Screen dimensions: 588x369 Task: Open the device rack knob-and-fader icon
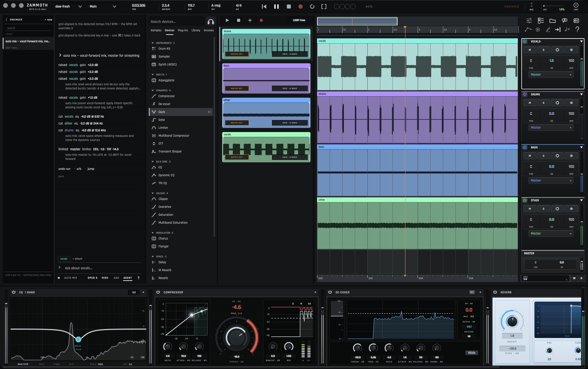(x=576, y=21)
